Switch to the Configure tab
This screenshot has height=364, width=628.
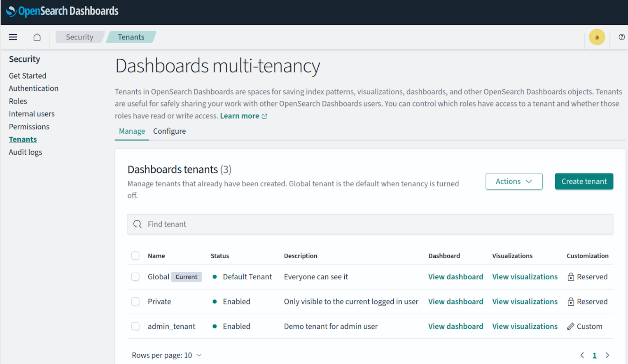[169, 131]
